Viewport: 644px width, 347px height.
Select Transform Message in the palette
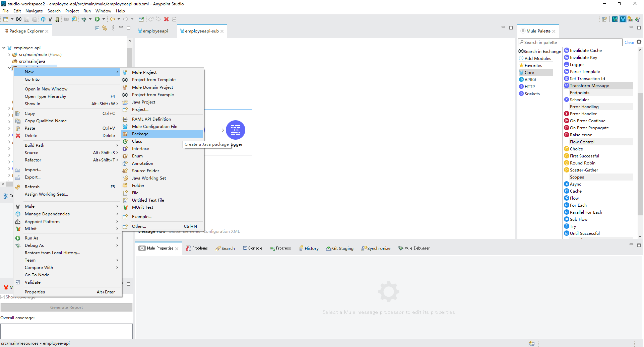tap(589, 85)
